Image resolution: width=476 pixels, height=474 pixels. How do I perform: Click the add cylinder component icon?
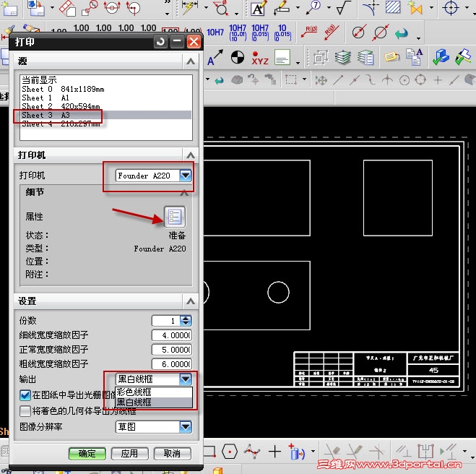point(296,452)
